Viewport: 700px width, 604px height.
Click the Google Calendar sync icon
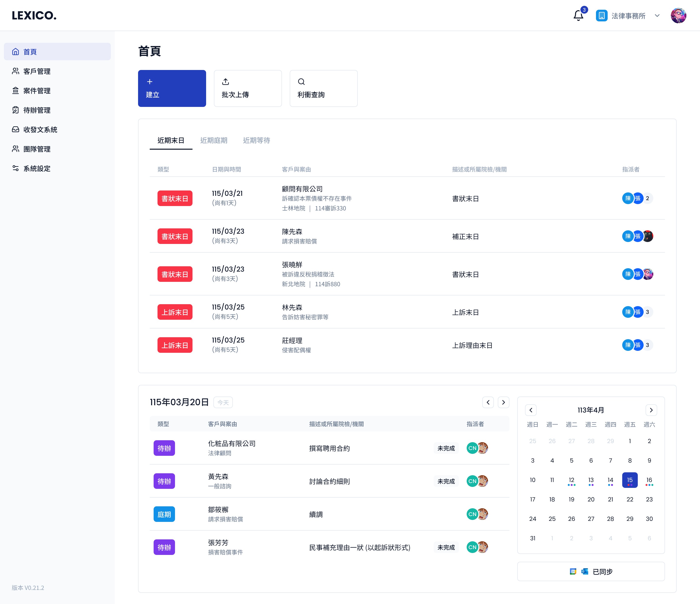(x=573, y=571)
